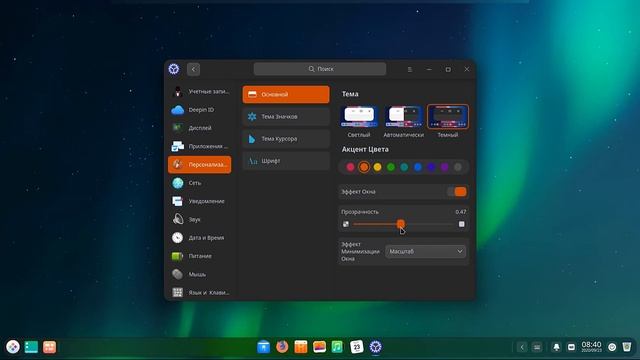Open the Сеть settings section
Screen dimensions: 640x360
[x=200, y=183]
